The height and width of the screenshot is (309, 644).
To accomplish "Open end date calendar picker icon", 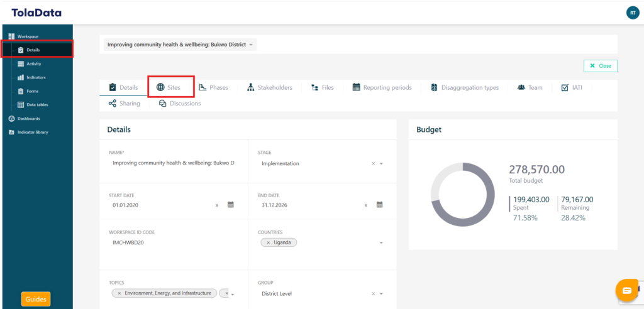I will [x=379, y=205].
